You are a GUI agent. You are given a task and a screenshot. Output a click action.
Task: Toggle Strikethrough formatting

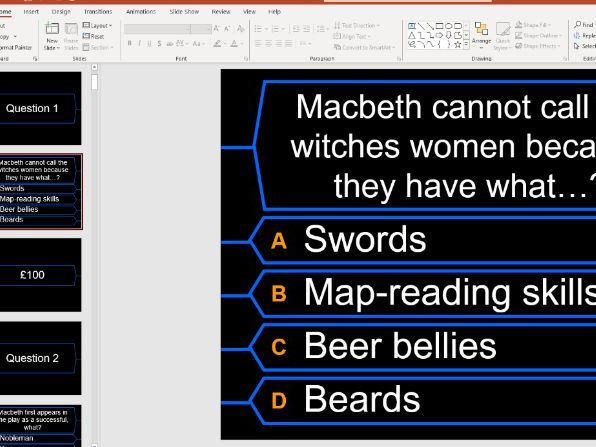click(x=170, y=44)
